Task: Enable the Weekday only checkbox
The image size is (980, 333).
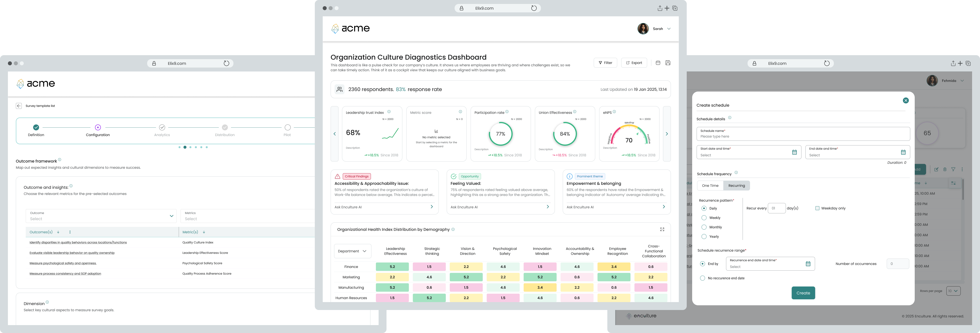Action: (x=817, y=208)
